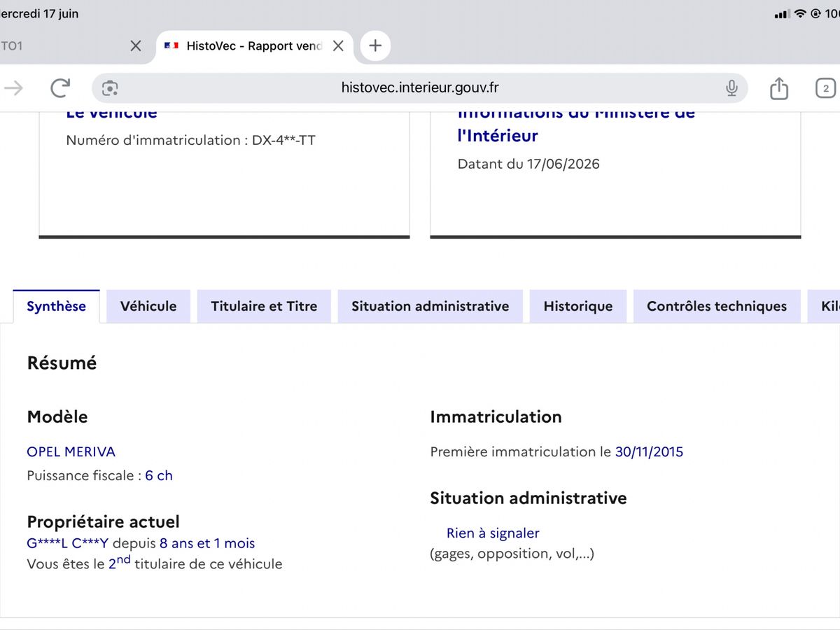
Task: Go to Situation administrative tab
Action: click(x=430, y=306)
